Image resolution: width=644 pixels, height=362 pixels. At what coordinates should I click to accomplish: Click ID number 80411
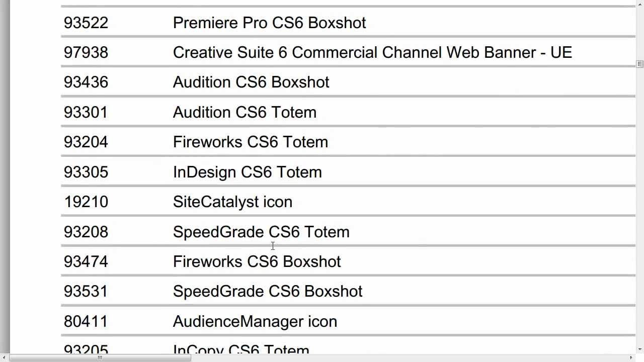[86, 321]
